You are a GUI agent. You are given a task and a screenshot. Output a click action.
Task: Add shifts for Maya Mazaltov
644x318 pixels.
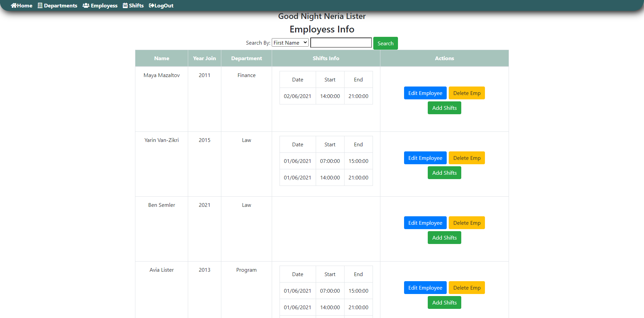(x=444, y=108)
